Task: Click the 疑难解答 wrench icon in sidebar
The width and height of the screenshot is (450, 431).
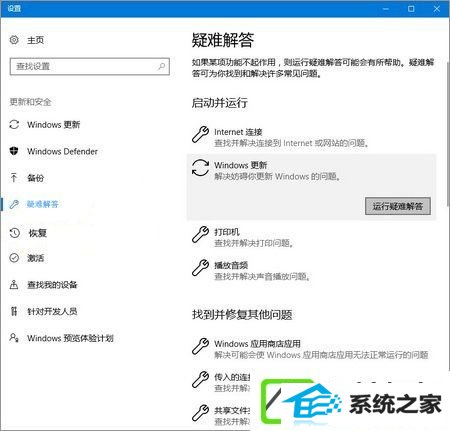Action: tap(14, 204)
